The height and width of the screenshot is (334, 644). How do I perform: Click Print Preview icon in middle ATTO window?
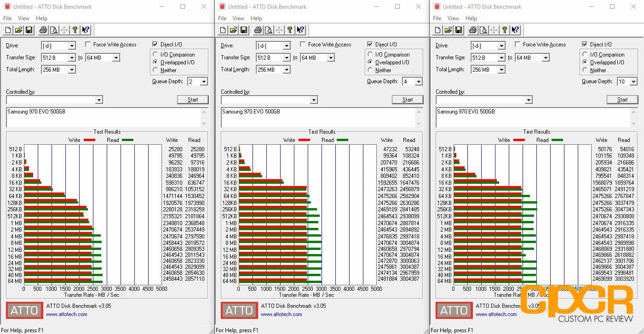pos(268,30)
